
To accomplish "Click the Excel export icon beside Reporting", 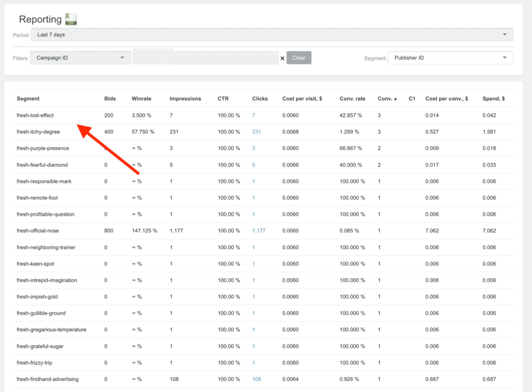I will [x=71, y=20].
